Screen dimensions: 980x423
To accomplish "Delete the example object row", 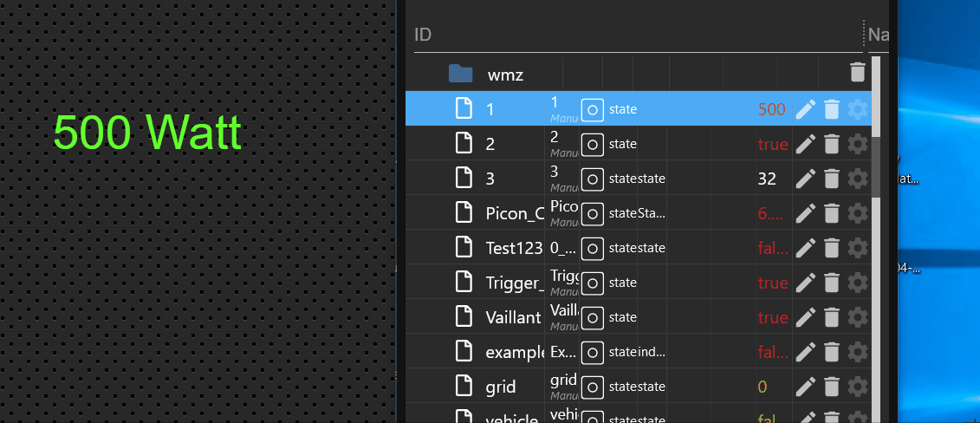I will click(x=832, y=352).
